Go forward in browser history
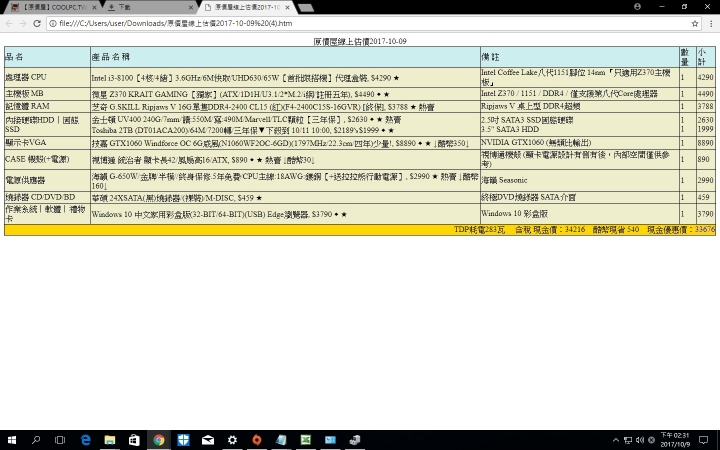 23,23
